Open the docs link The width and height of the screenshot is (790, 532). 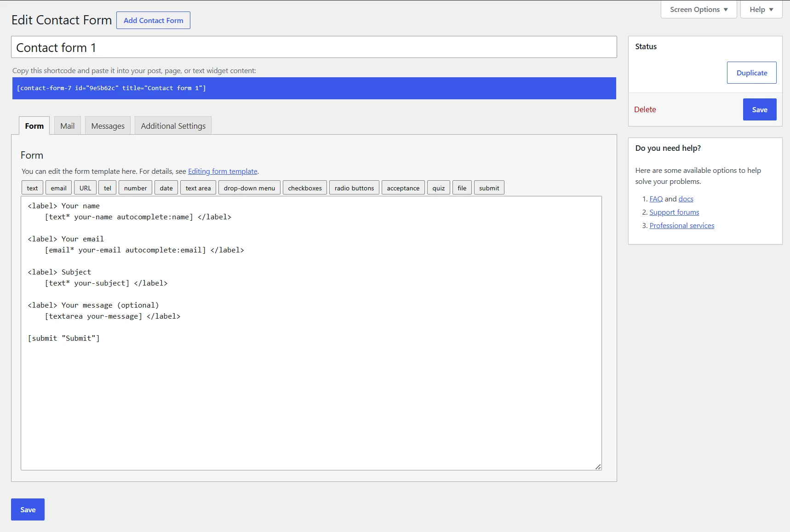click(686, 199)
